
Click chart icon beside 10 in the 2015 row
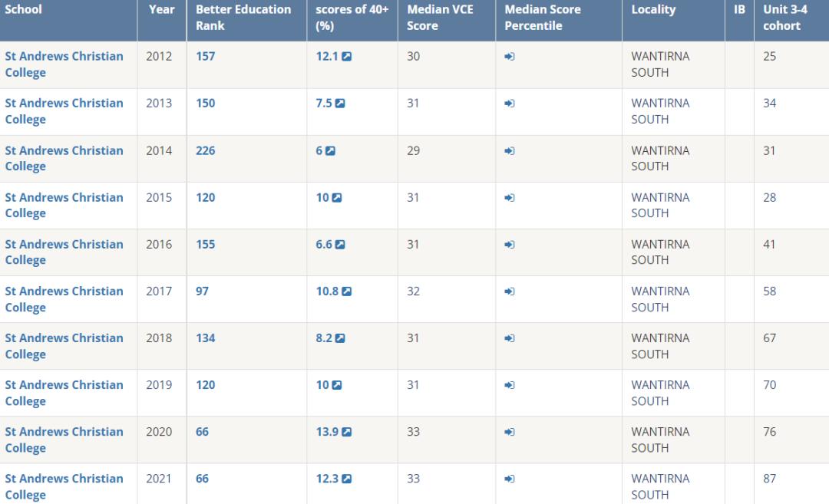click(337, 198)
